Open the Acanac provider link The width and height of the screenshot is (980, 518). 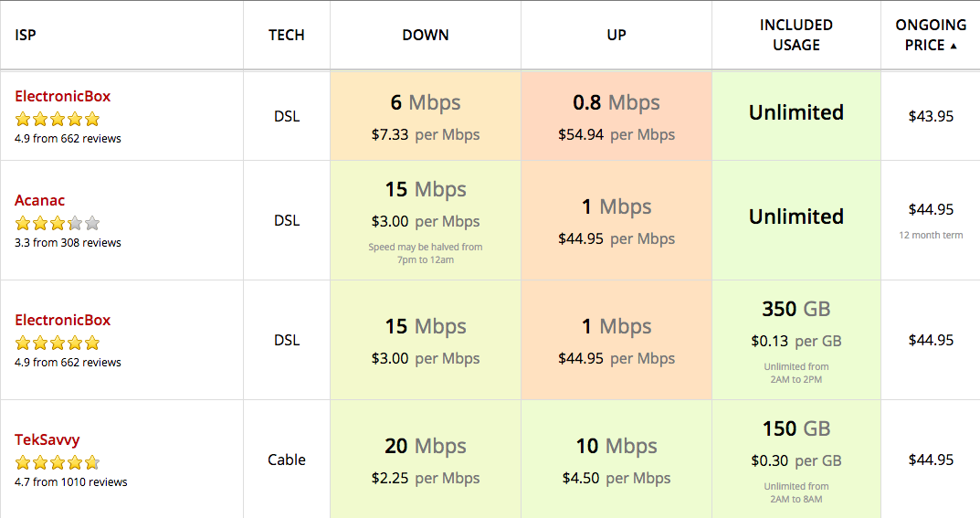(39, 201)
